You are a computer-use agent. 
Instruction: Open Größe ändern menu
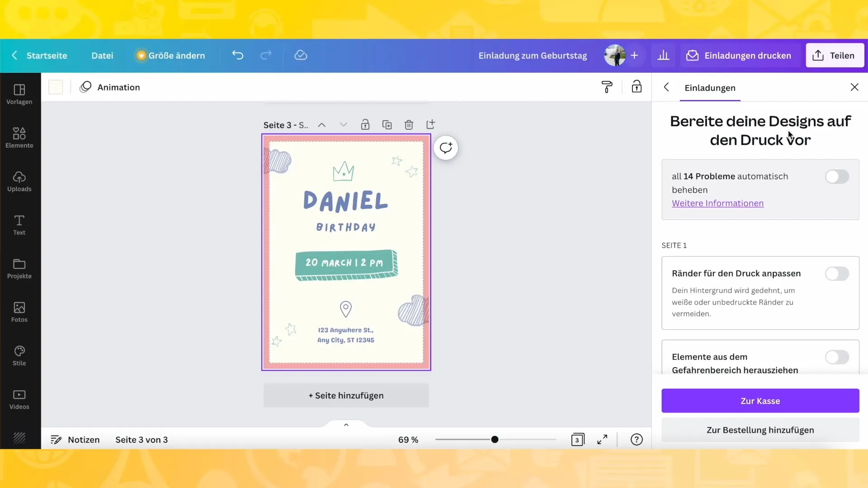[x=171, y=55]
